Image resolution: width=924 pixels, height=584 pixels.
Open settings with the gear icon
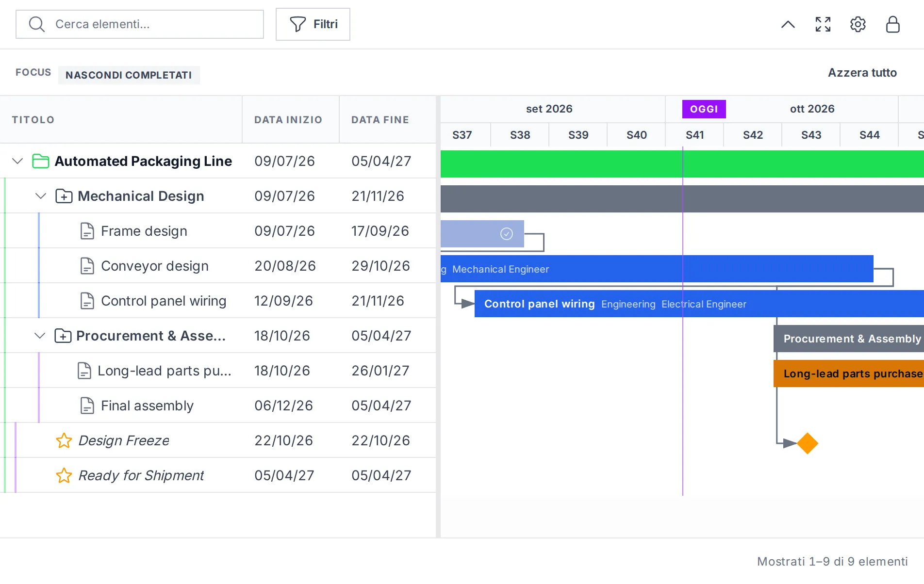(x=858, y=24)
